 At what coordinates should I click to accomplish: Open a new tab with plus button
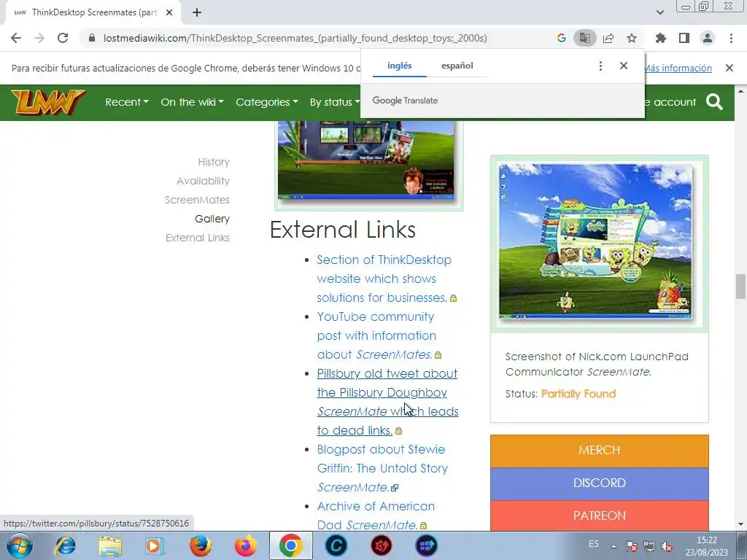(x=197, y=12)
